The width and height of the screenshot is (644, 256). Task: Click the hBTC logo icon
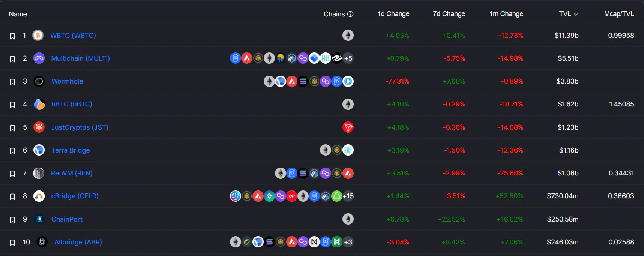39,104
